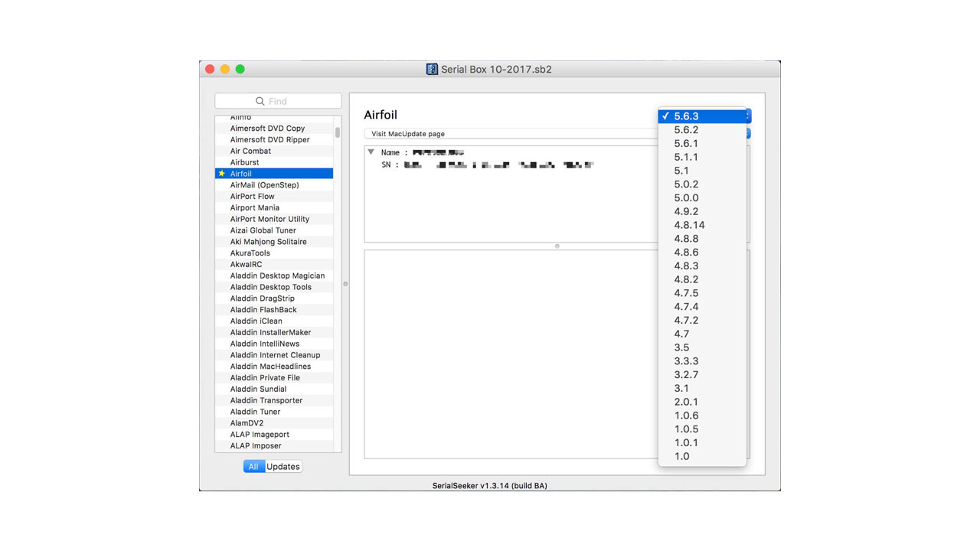
Task: Select version 5.0.2
Action: pyautogui.click(x=702, y=184)
